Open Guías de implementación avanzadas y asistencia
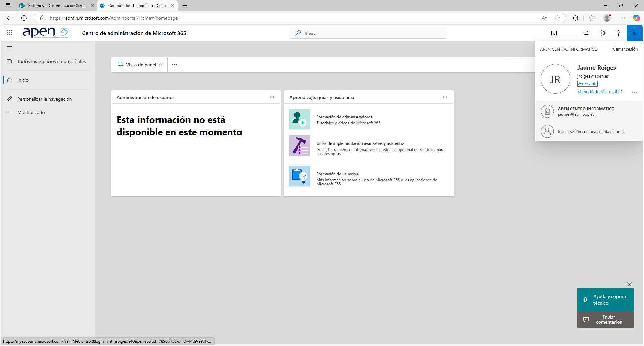The width and height of the screenshot is (644, 346). coord(360,143)
